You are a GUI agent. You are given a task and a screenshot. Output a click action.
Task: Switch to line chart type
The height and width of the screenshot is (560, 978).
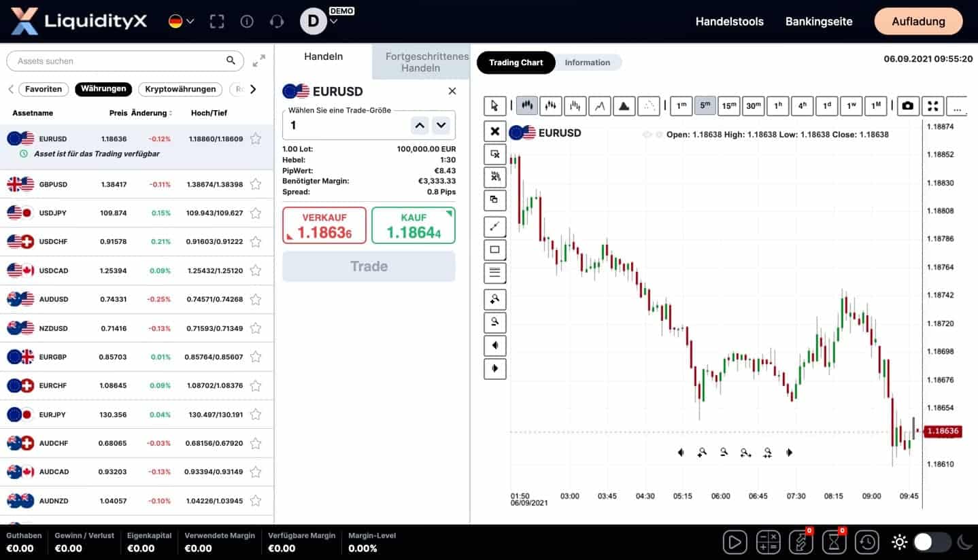[599, 105]
